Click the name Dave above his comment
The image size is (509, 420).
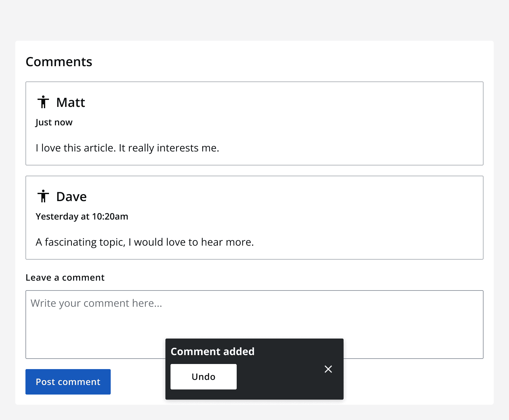coord(71,196)
